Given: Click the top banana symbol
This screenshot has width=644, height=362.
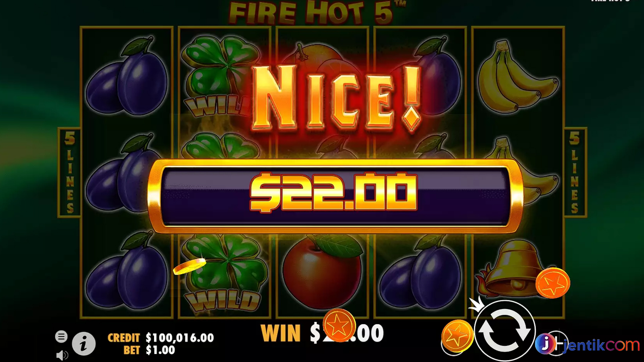Looking at the screenshot, I should coord(518,76).
